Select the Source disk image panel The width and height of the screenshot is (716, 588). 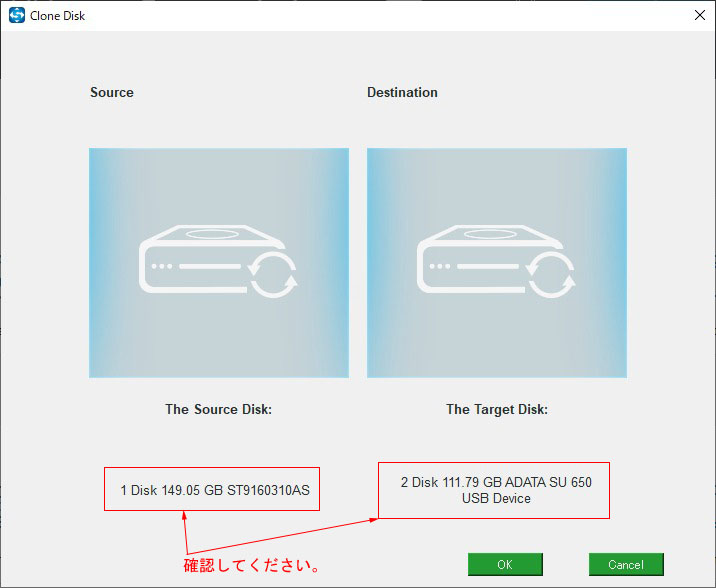[219, 262]
